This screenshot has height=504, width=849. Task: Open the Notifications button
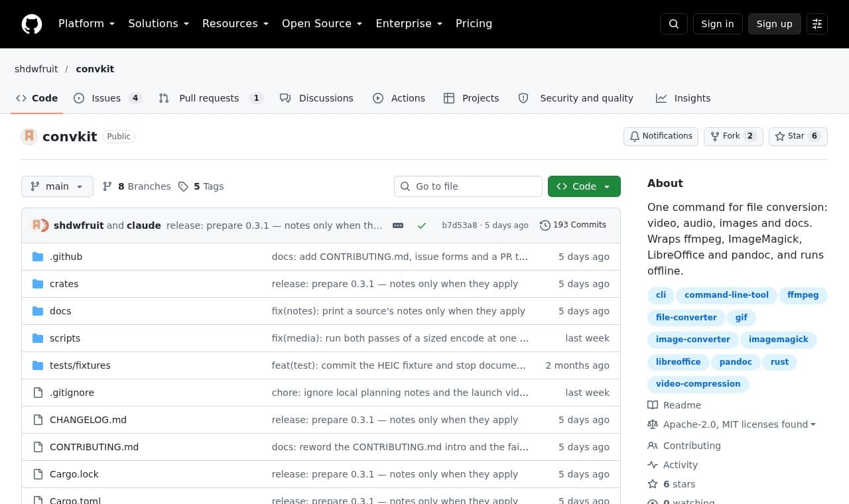661,136
